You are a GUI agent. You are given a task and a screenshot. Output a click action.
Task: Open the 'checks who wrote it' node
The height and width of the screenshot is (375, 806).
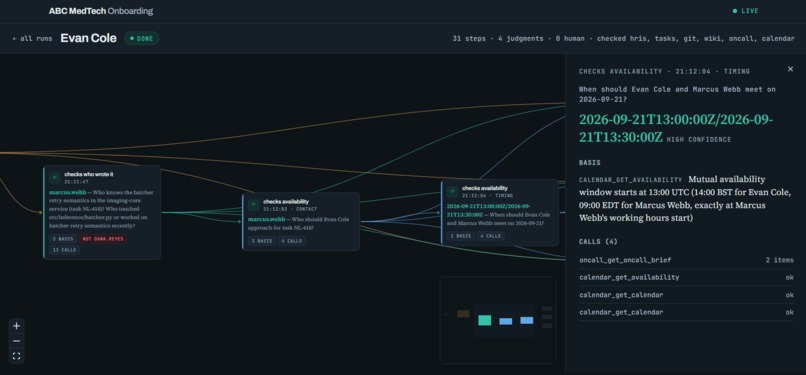tap(102, 212)
